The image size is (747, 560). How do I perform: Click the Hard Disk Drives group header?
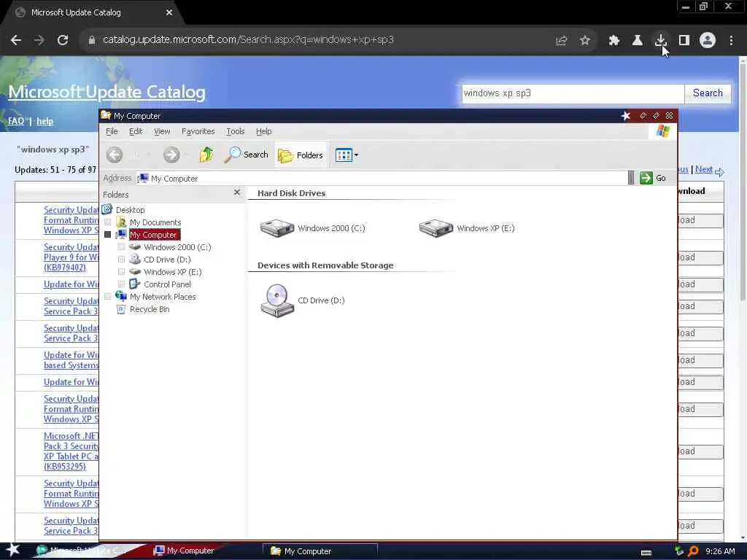292,193
